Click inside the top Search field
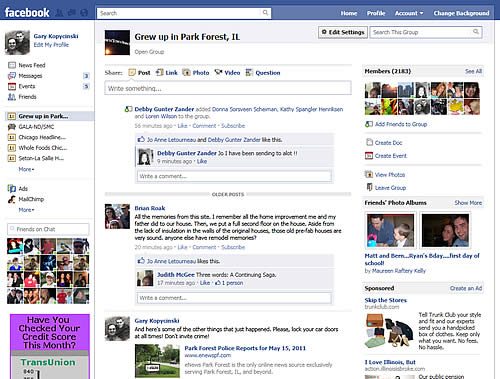The height and width of the screenshot is (379, 500). click(184, 13)
